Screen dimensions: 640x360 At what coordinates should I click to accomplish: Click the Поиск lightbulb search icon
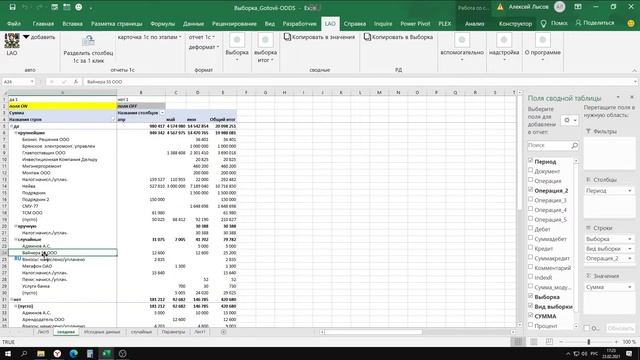coord(544,24)
